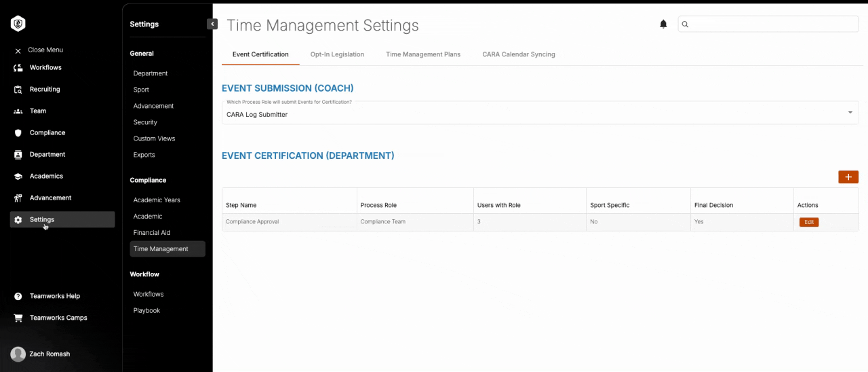Click Close Menu label
Viewport: 868px width, 372px height.
point(45,50)
